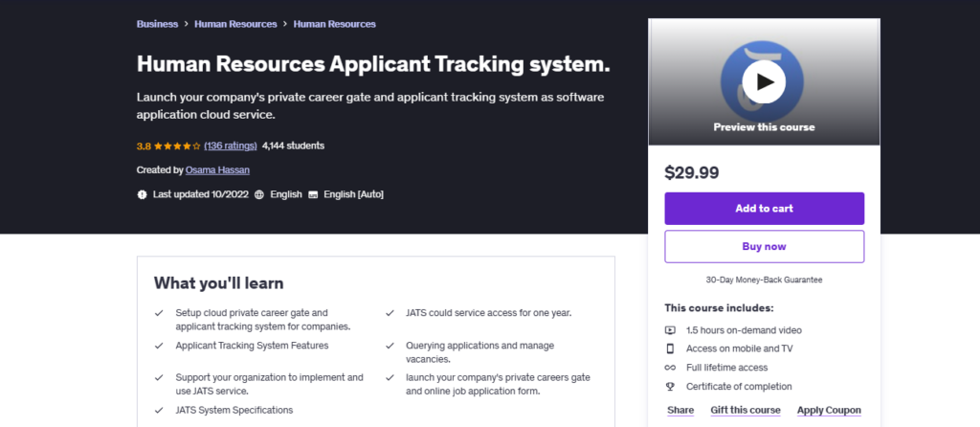
Task: Click the This course includes heading
Action: coord(719,307)
